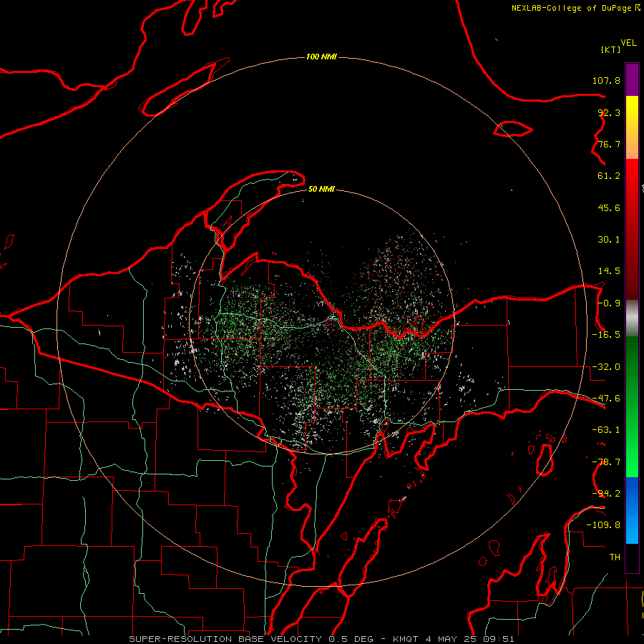Click the -32.0 velocity scale value
644x644 pixels.
[606, 367]
